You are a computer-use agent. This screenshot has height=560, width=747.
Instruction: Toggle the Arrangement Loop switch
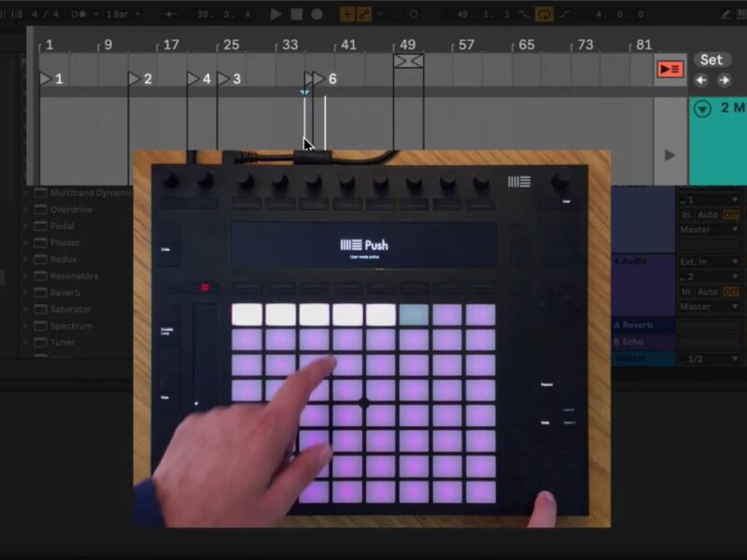coord(544,14)
